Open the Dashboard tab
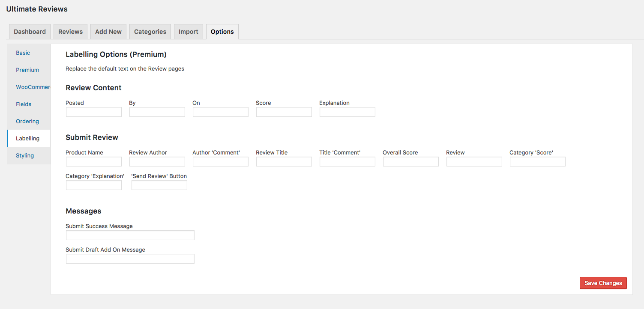 [x=30, y=32]
